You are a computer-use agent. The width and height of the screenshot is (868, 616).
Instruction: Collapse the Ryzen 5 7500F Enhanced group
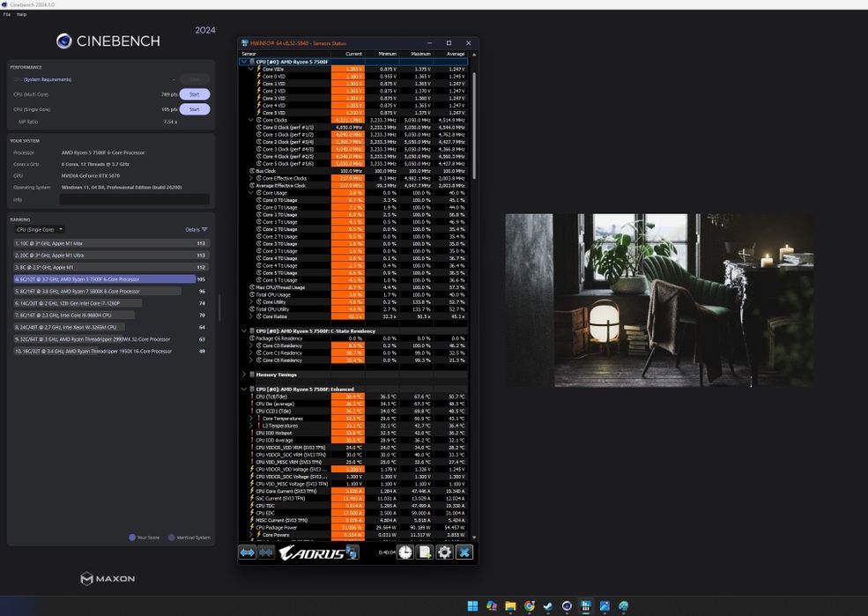(243, 390)
